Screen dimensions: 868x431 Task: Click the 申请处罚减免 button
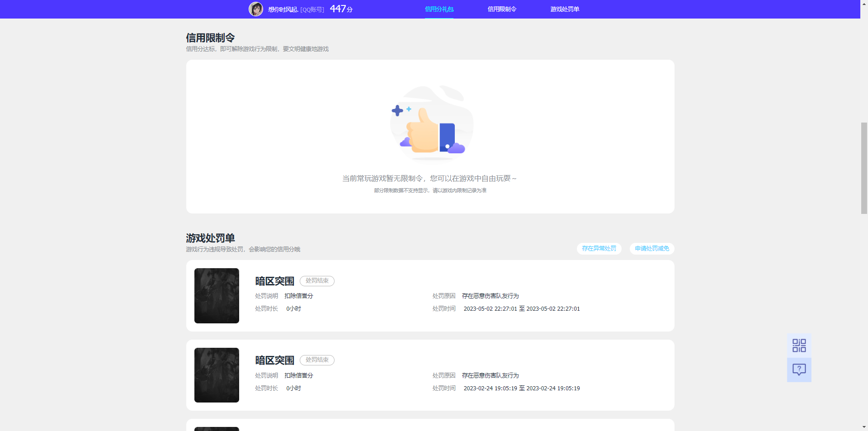pos(652,249)
